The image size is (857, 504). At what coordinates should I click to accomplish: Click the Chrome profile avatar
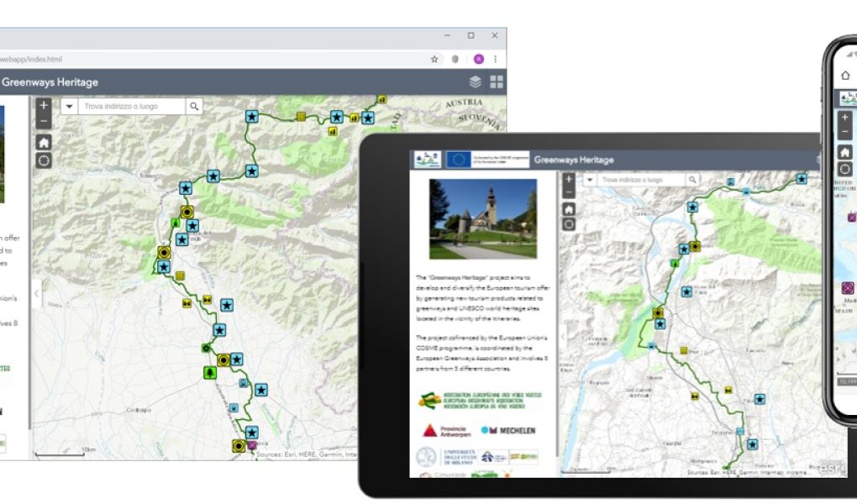(x=478, y=59)
